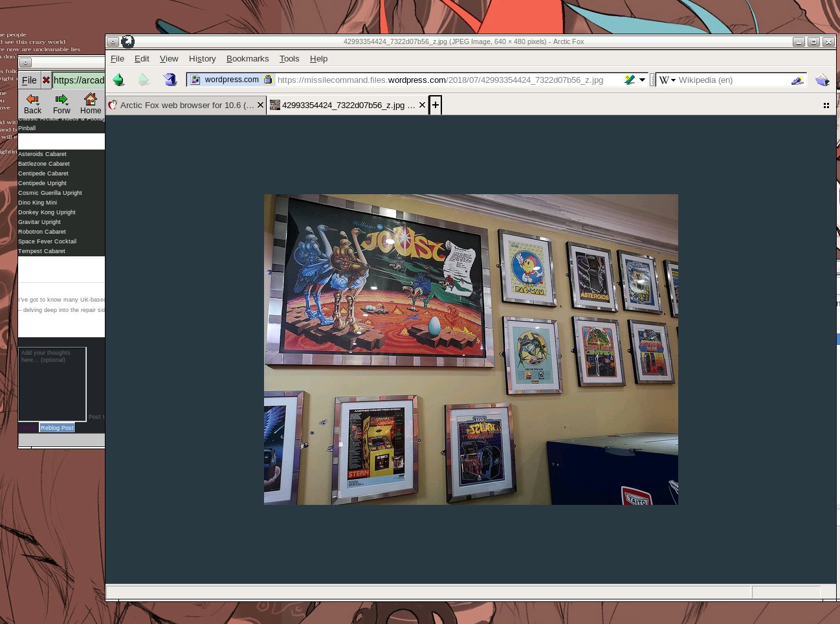Click the blue reload icon beside navigation arrows
The height and width of the screenshot is (624, 840).
(x=170, y=80)
